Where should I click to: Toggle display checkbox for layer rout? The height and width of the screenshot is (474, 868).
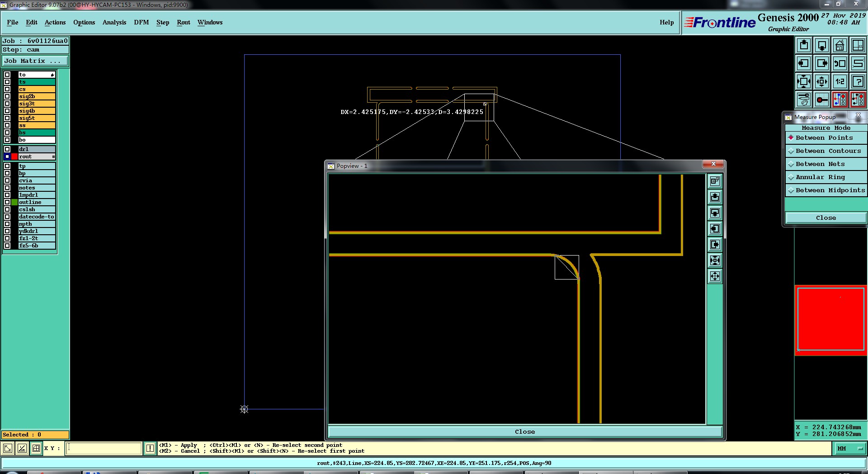(x=7, y=156)
